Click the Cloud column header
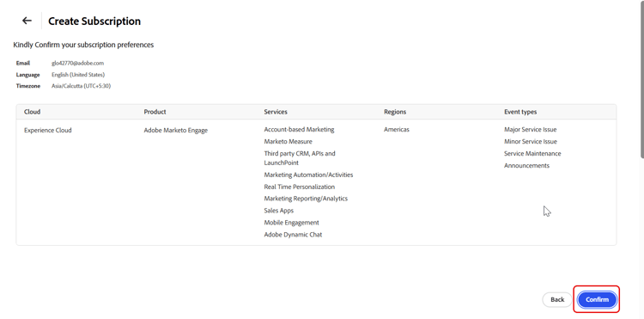644x319 pixels. pos(32,112)
